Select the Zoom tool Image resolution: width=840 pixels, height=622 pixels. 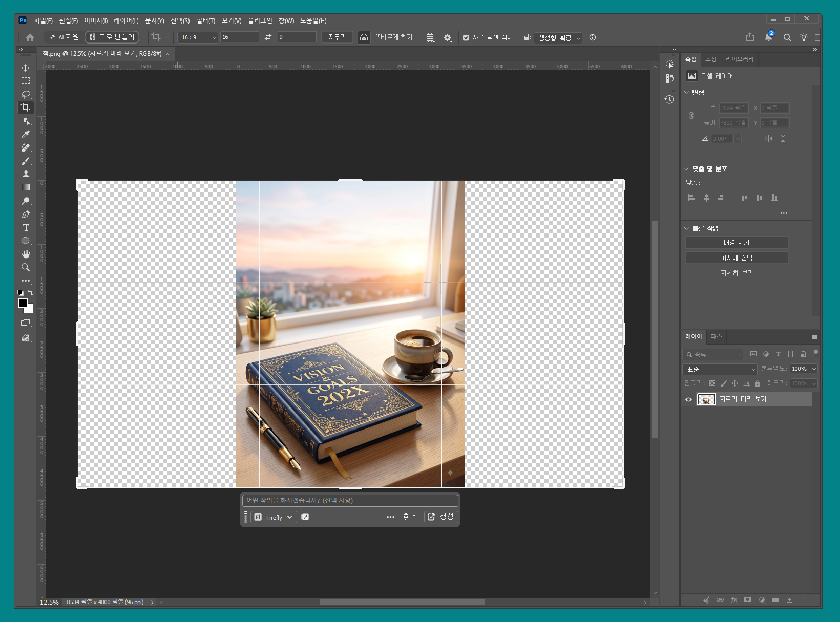pos(26,267)
